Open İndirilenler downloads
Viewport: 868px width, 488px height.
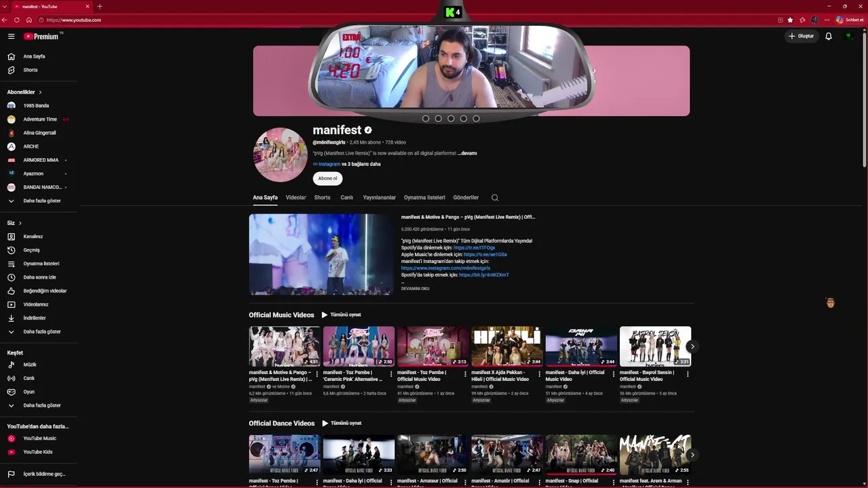pos(39,318)
